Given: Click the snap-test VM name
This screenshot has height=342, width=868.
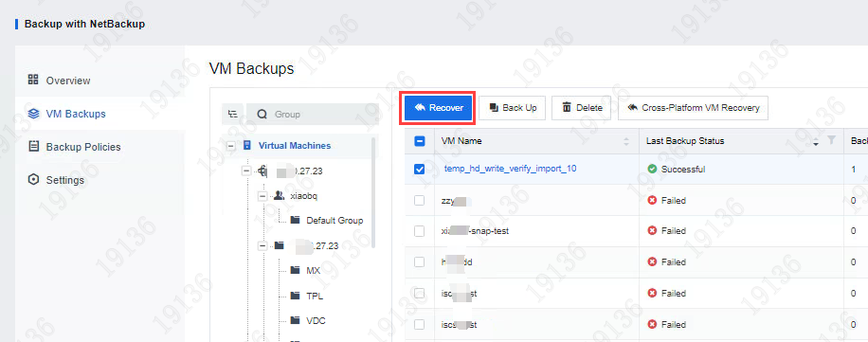Looking at the screenshot, I should click(x=475, y=231).
